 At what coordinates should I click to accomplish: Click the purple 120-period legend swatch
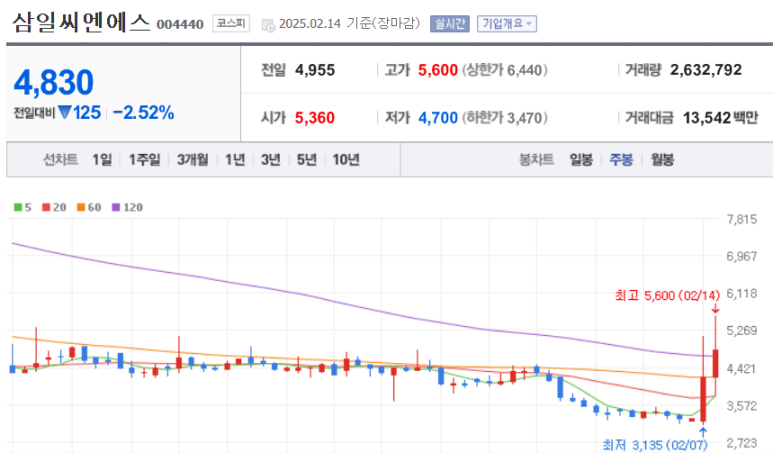116,208
